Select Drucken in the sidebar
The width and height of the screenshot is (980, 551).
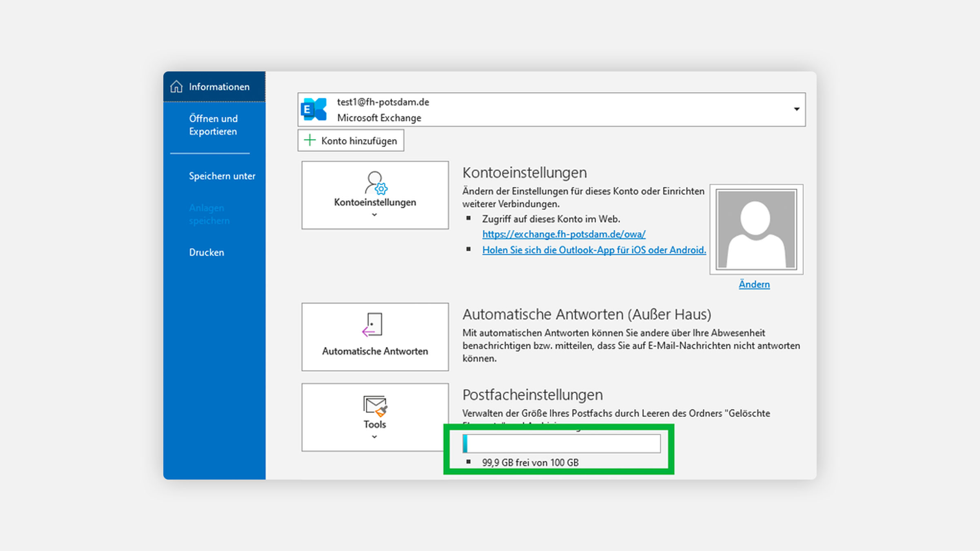pos(207,252)
